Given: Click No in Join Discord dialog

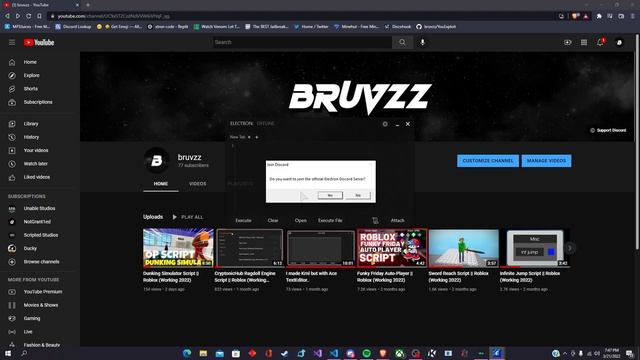Looking at the screenshot, I should click(358, 196).
